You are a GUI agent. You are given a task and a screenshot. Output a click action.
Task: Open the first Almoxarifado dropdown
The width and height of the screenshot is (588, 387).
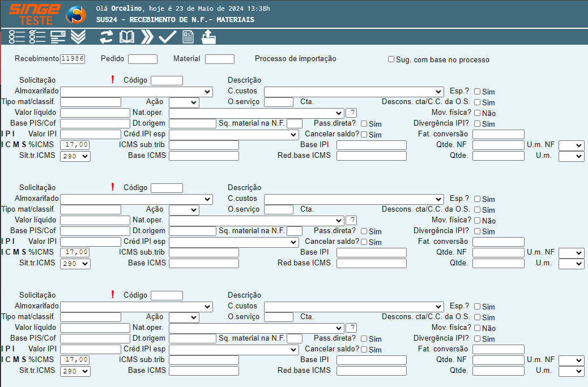point(136,92)
